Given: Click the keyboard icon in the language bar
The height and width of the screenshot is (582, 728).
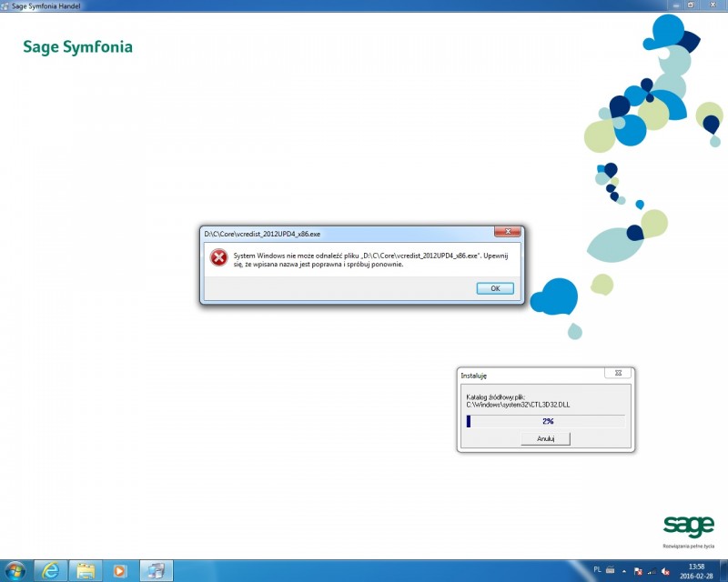Looking at the screenshot, I should (611, 569).
